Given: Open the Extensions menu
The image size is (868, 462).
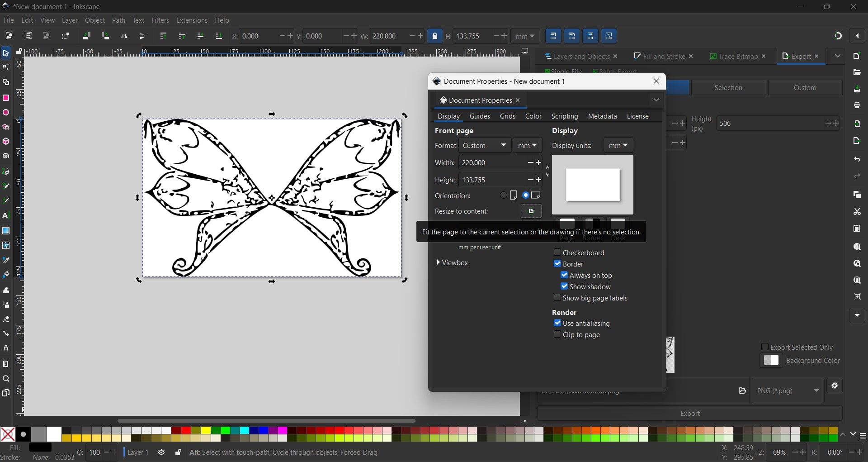Looking at the screenshot, I should click(x=192, y=20).
